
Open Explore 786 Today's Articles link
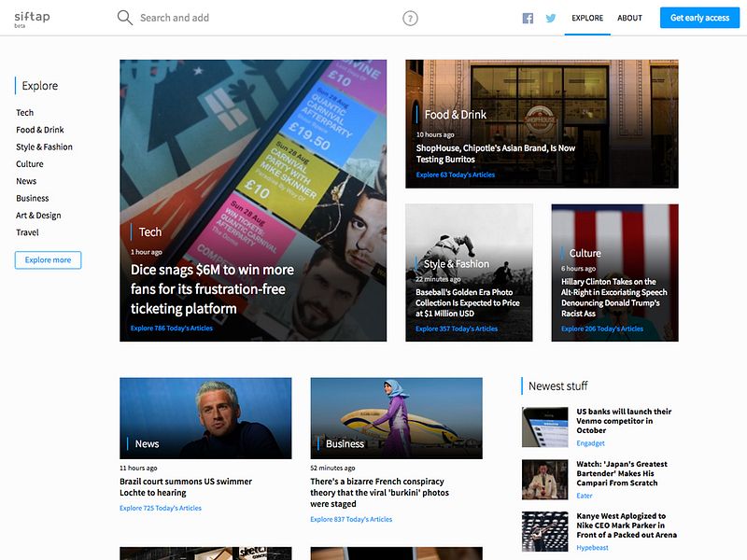pos(172,329)
